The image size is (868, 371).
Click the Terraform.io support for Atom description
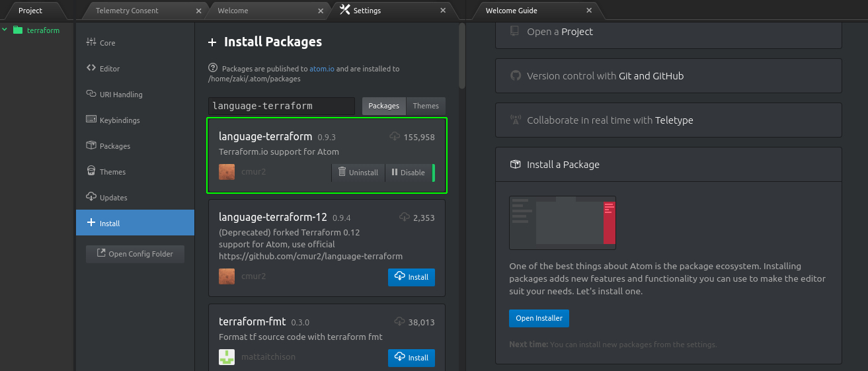279,152
